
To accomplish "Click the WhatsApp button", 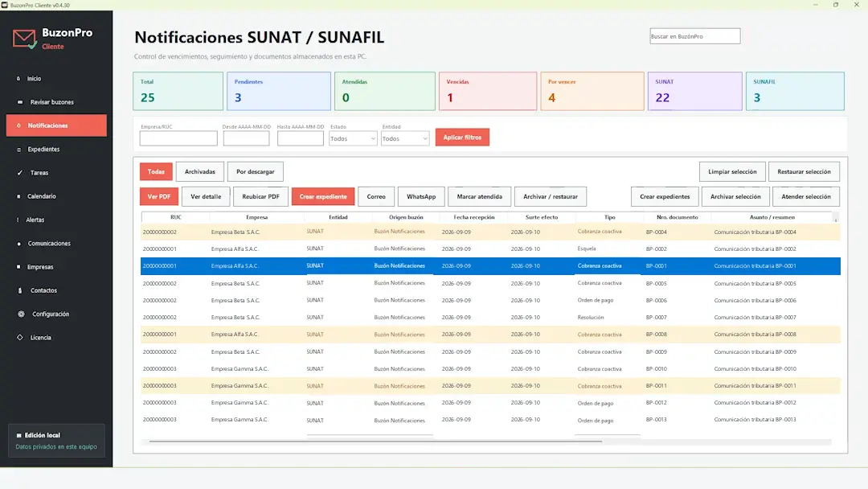I will (421, 196).
